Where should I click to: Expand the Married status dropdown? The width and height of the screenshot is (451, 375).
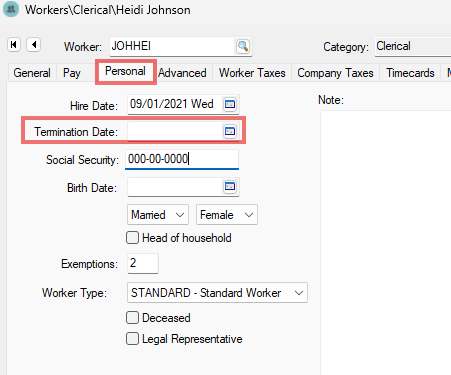pos(158,215)
